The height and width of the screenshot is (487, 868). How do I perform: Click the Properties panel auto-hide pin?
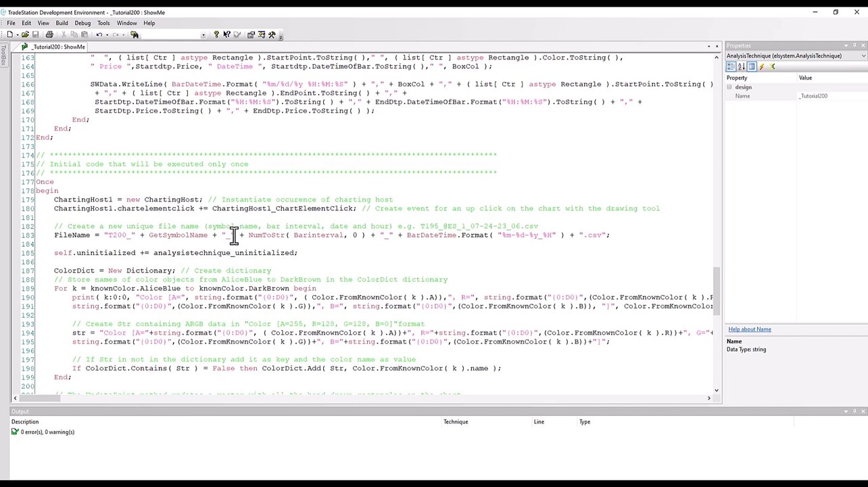854,45
